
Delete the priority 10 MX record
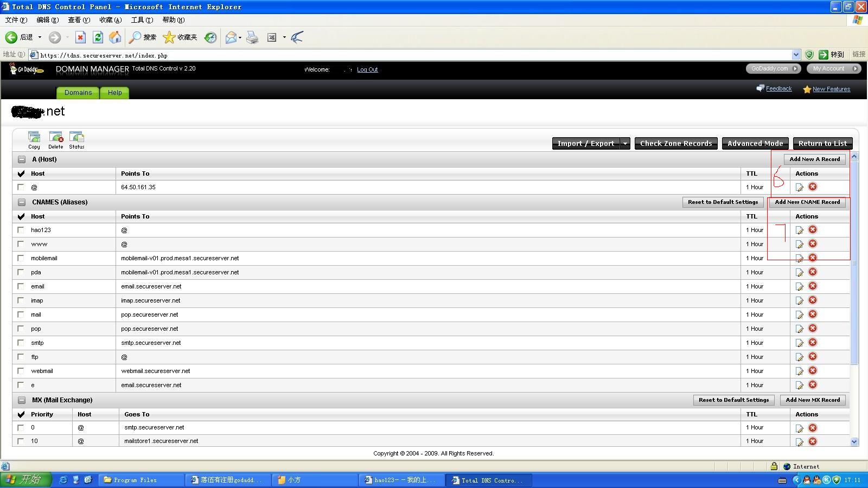click(x=813, y=441)
